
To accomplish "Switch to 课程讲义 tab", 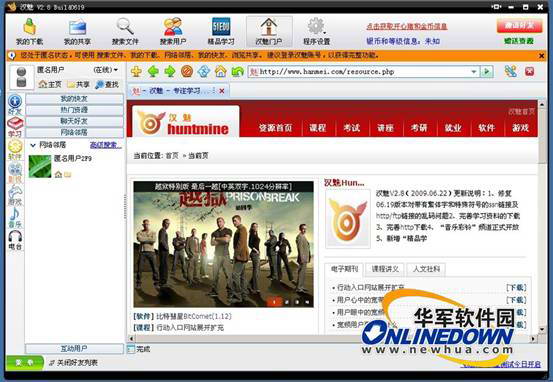I will pyautogui.click(x=385, y=269).
